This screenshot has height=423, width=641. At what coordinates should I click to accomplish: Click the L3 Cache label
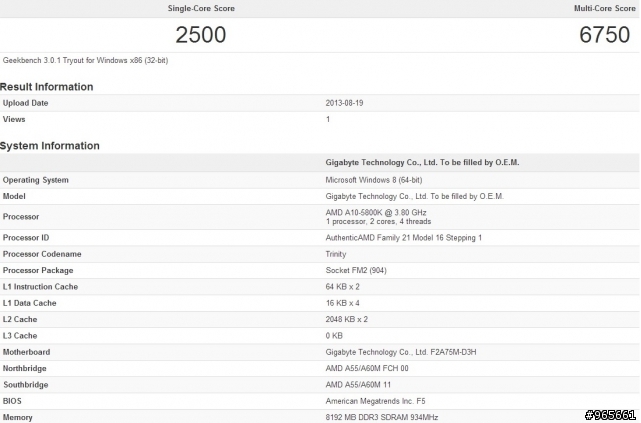[x=20, y=336]
